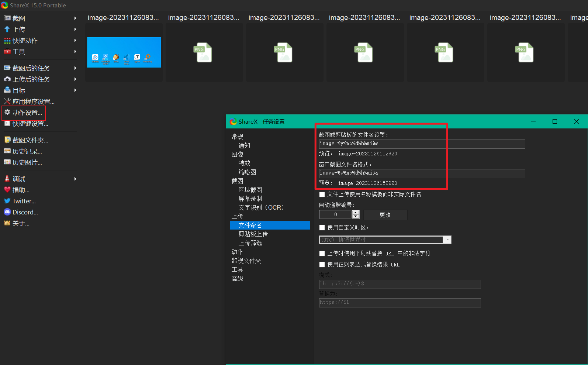This screenshot has height=365, width=588.
Task: Expand the 快捷动作 submenu arrow
Action: point(75,40)
